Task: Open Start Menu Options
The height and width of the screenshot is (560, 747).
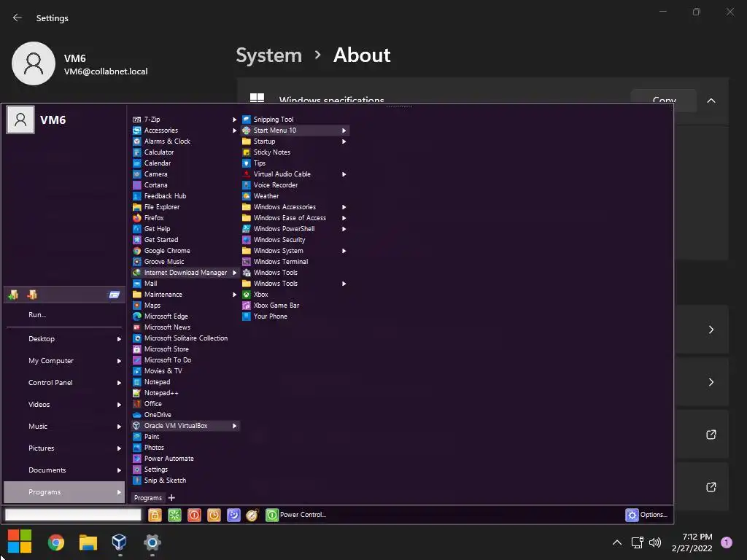Action: pos(646,515)
